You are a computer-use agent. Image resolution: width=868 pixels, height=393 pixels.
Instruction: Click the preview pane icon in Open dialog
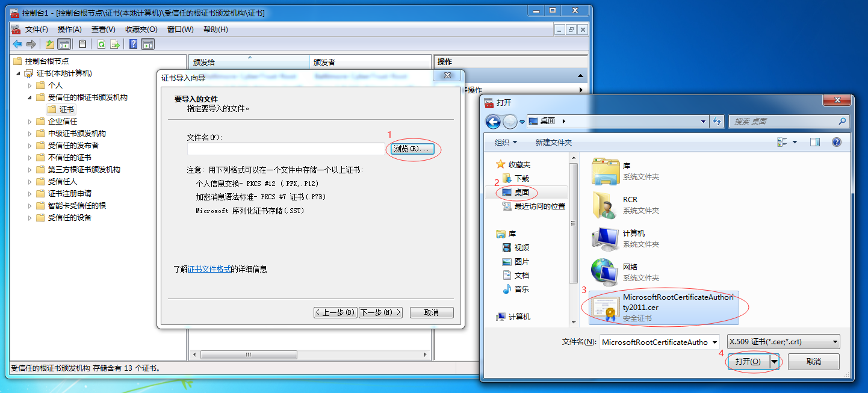[815, 142]
